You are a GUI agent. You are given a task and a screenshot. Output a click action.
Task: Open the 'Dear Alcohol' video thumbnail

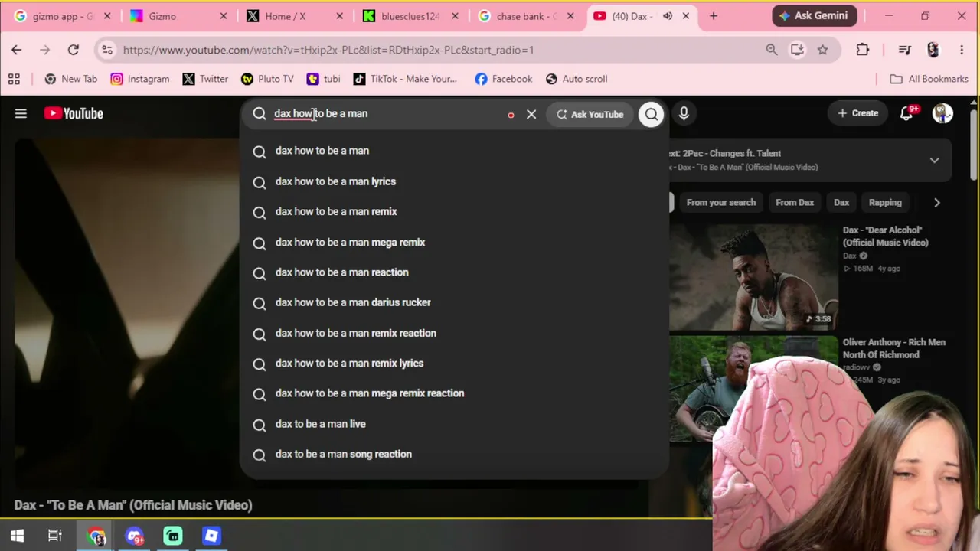(753, 276)
